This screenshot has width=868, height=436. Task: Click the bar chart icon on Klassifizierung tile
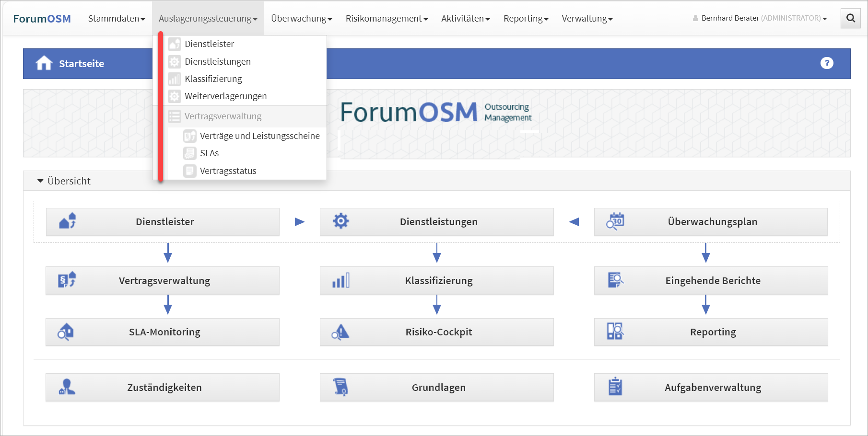[340, 280]
